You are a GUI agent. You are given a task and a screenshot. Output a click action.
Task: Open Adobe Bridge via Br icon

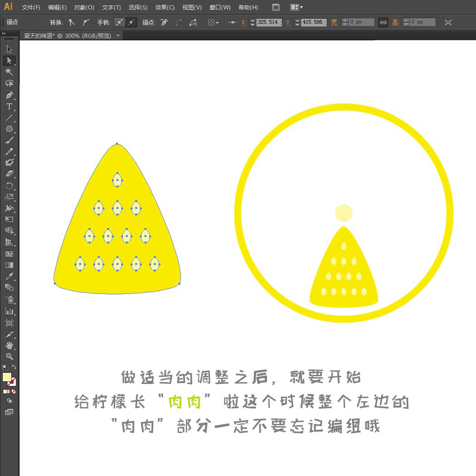(276, 7)
